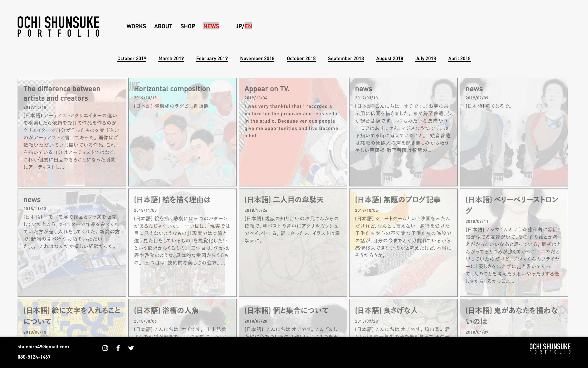Open the post '良さげな人'
Image resolution: width=588 pixels, height=368 pixels.
coord(403,318)
